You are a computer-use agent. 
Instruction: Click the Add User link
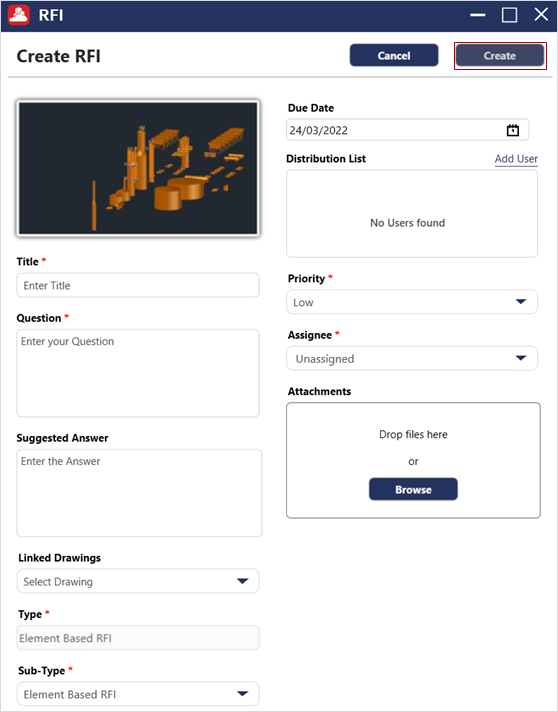(516, 159)
